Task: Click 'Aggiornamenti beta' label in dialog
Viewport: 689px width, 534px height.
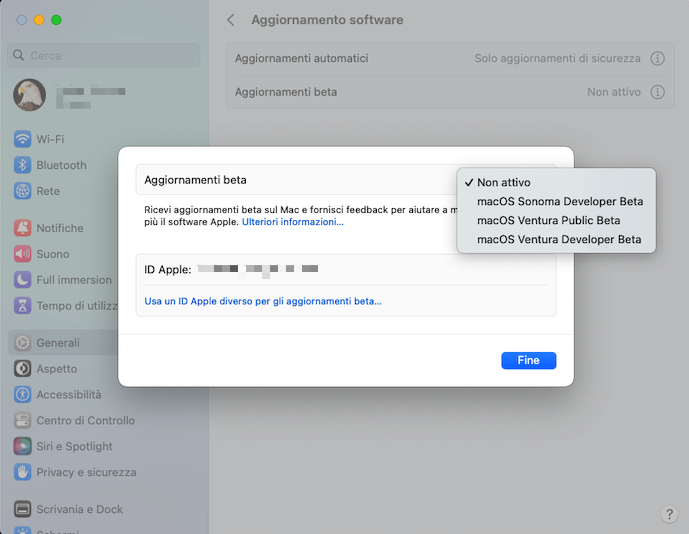Action: click(195, 180)
